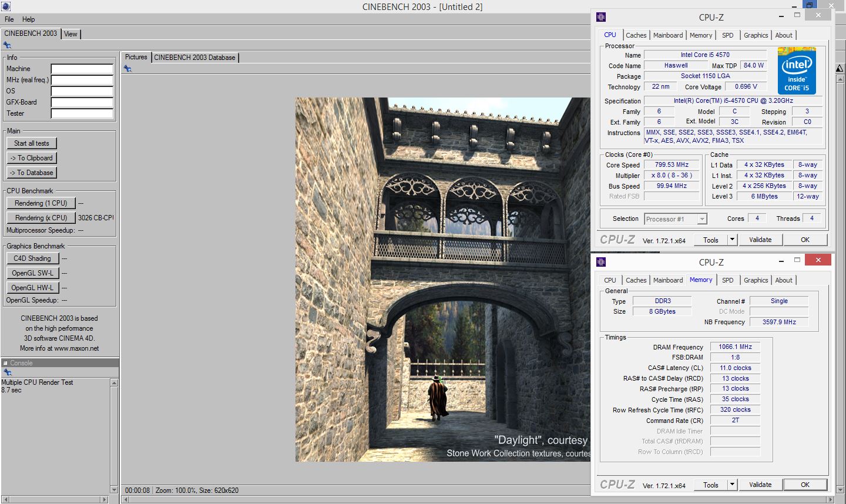Click the 3597.9 MHz NB Frequency value

(779, 322)
